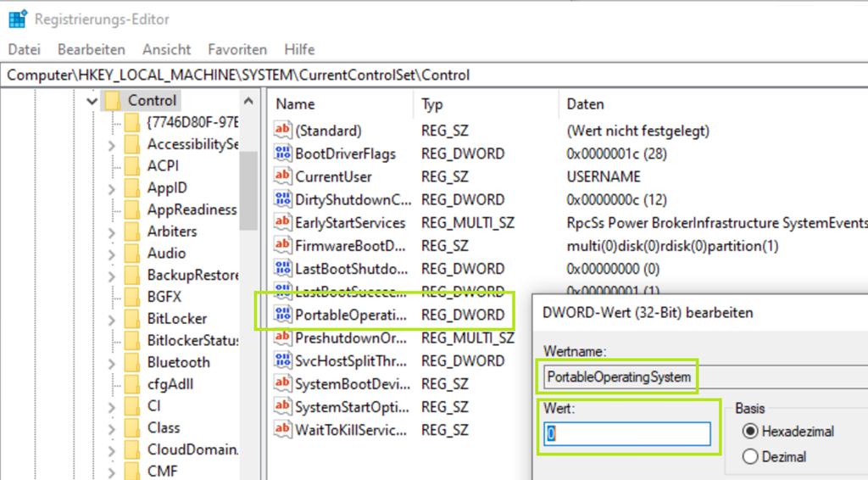Select the Audio key in tree
Screen dimensions: 868x480
click(x=166, y=253)
